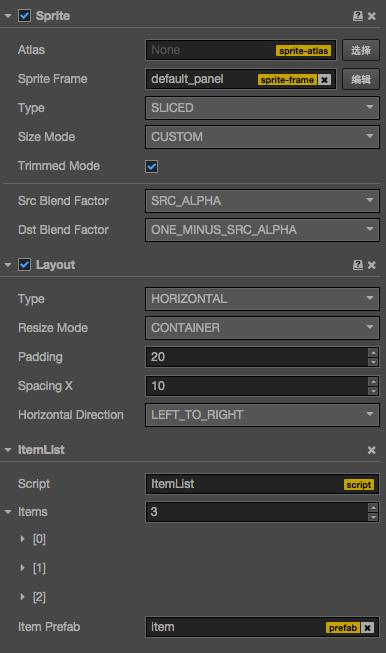
Task: Remove the ItemList component with its X icon
Action: pyautogui.click(x=372, y=450)
